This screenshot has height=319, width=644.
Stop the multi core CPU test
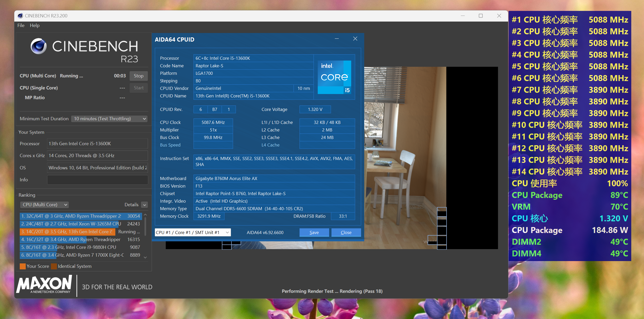point(138,76)
